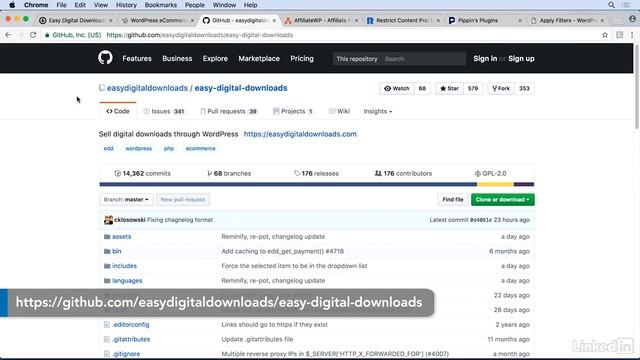Viewport: 640px width, 360px height.
Task: Close the AffiliateWP browser tab
Action: 356,20
